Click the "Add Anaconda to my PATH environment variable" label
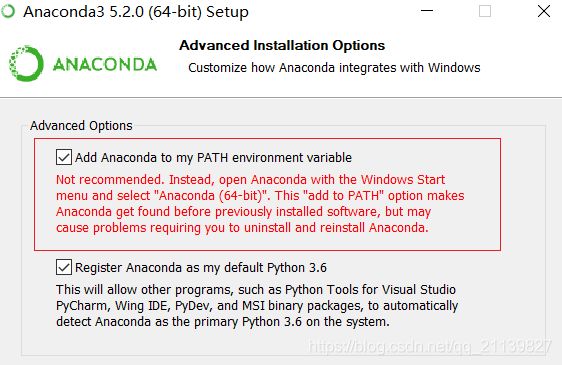Viewport: 562px width, 365px height. pyautogui.click(x=213, y=157)
